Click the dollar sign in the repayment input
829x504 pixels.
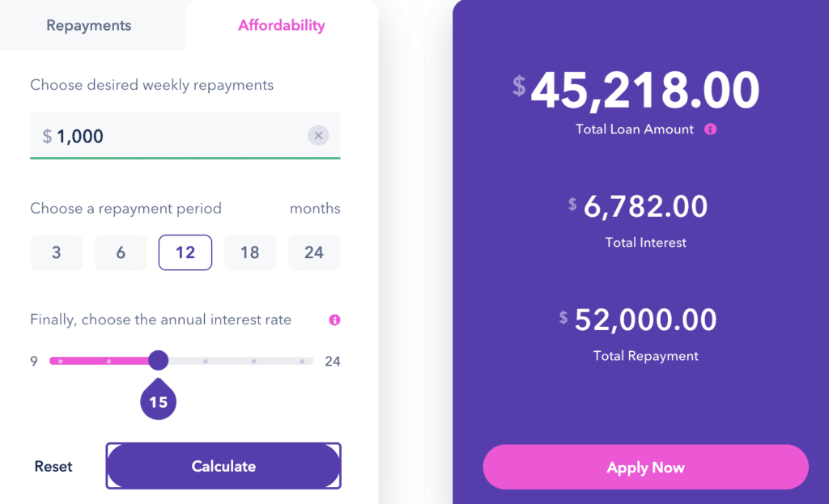[x=45, y=136]
